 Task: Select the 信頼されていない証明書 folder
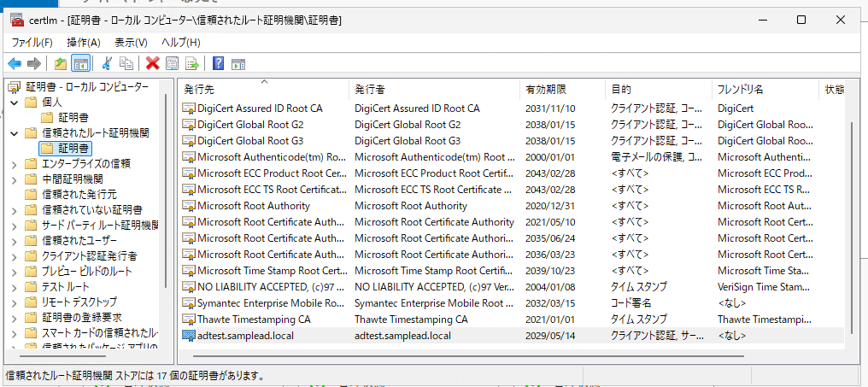(92, 210)
